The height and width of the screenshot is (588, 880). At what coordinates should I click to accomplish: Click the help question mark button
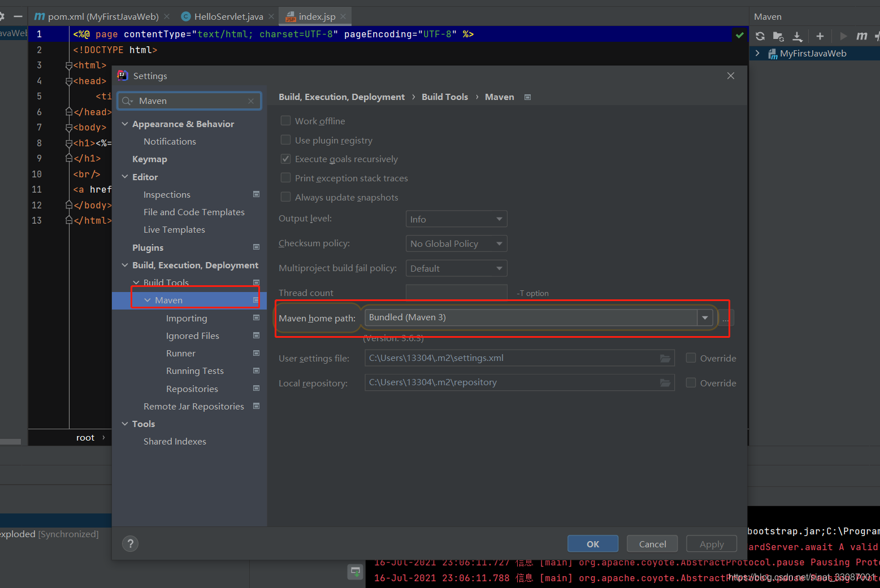[131, 543]
